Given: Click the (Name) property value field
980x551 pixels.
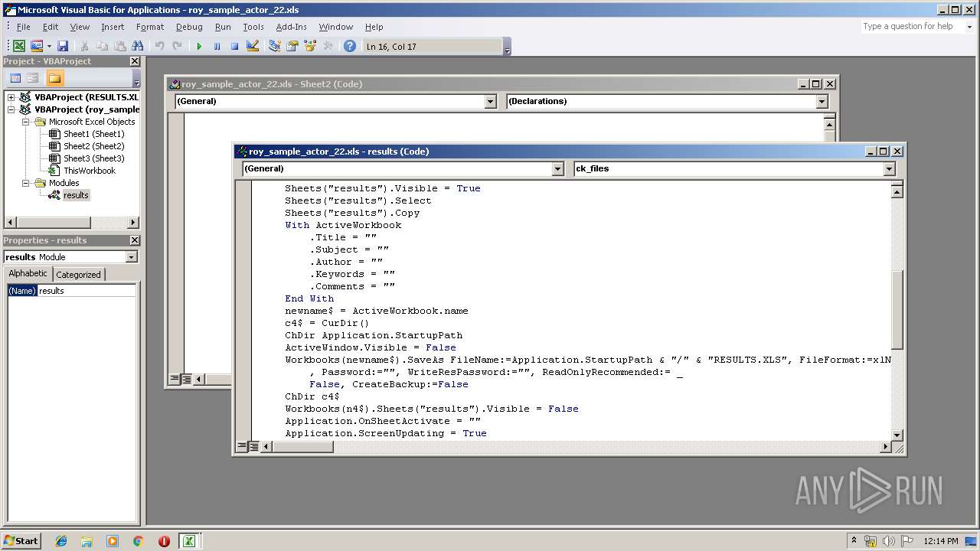Looking at the screenshot, I should 87,291.
